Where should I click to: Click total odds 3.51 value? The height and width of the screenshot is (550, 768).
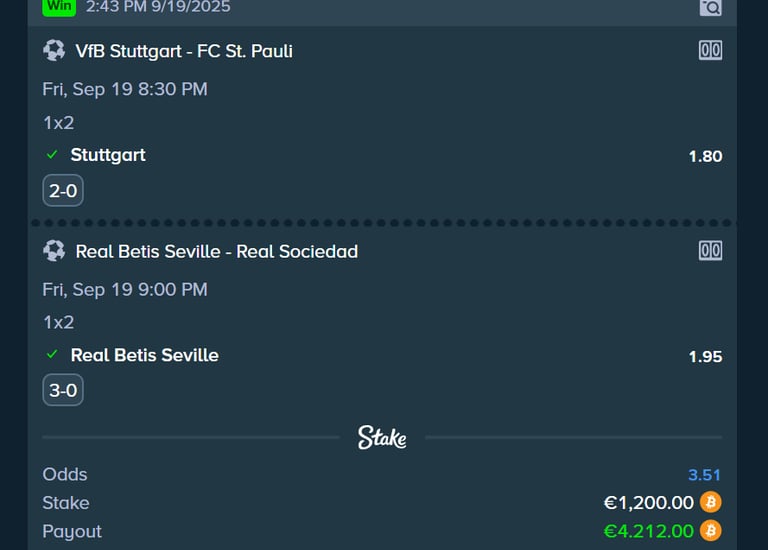click(x=704, y=475)
